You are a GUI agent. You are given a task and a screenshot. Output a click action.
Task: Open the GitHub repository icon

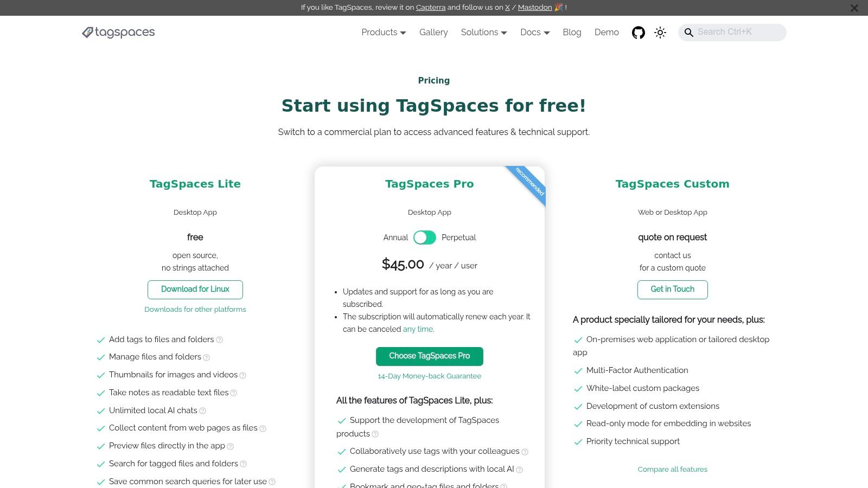[x=638, y=33]
